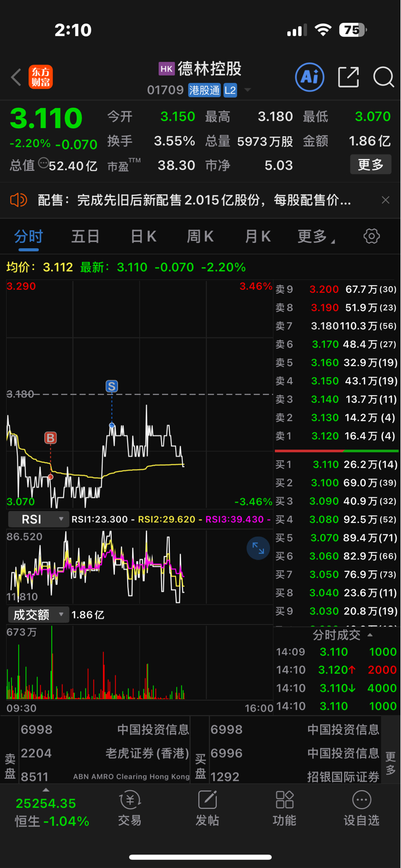Select 卖5 price 3.160 row

(336, 362)
